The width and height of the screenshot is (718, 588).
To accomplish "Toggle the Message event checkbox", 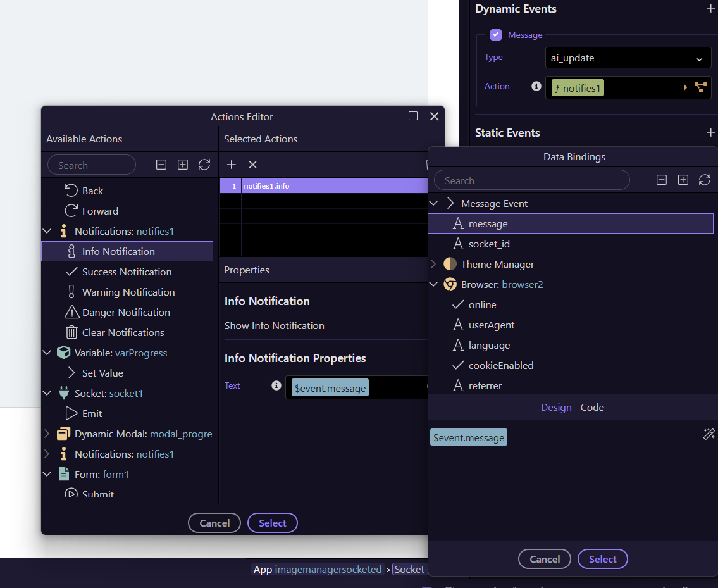I will (x=496, y=35).
